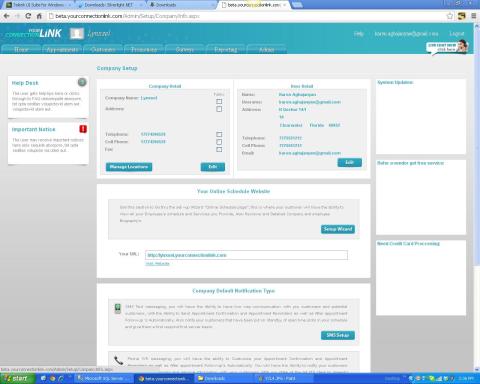Bookmark this page with the star icon

point(450,16)
